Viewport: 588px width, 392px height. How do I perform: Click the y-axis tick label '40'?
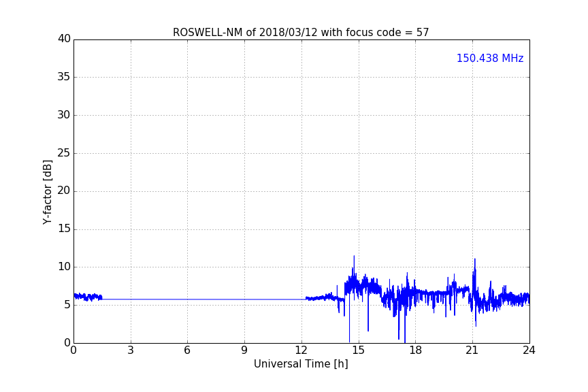(x=64, y=39)
